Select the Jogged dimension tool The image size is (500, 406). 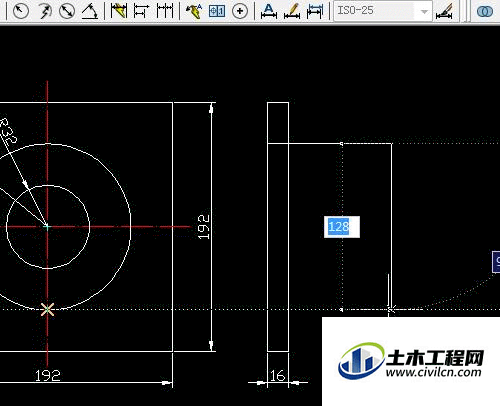[x=44, y=11]
